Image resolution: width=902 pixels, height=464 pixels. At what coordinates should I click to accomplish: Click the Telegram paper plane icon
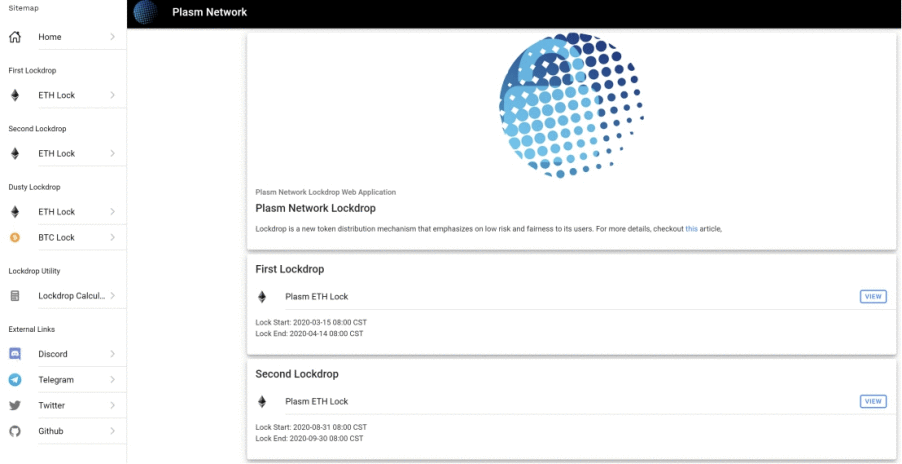click(15, 380)
